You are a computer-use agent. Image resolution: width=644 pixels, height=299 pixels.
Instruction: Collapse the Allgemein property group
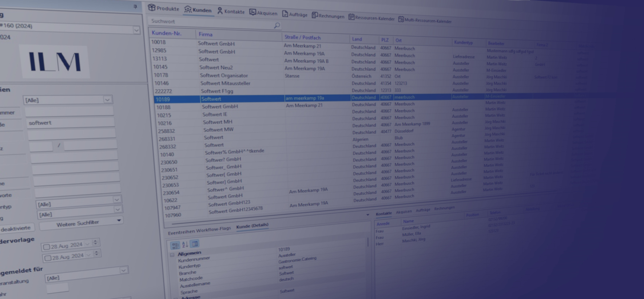[172, 255]
